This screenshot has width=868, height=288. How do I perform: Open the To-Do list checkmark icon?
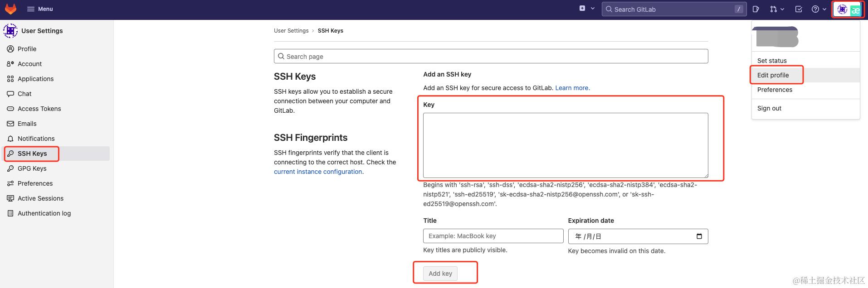(x=799, y=9)
